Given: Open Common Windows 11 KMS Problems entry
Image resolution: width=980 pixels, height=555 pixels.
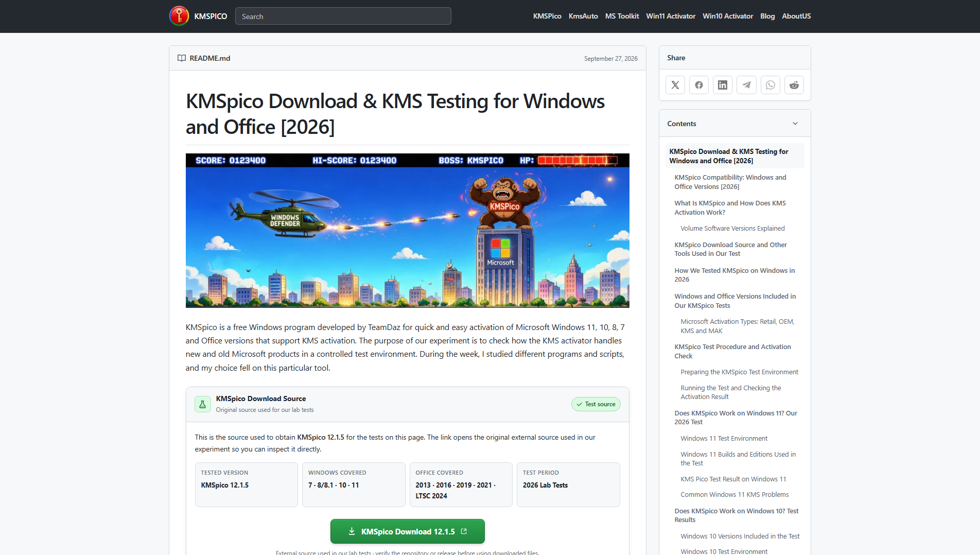Looking at the screenshot, I should 734,494.
